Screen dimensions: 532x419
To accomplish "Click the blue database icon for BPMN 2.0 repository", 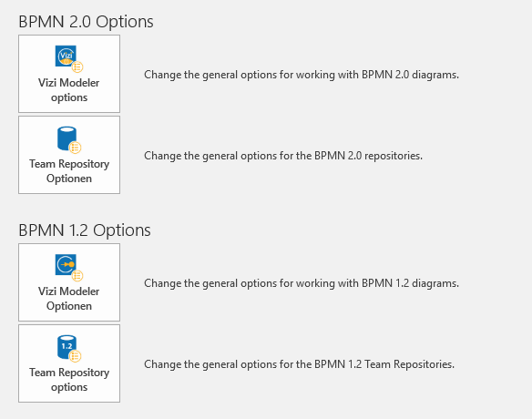I will [x=66, y=138].
